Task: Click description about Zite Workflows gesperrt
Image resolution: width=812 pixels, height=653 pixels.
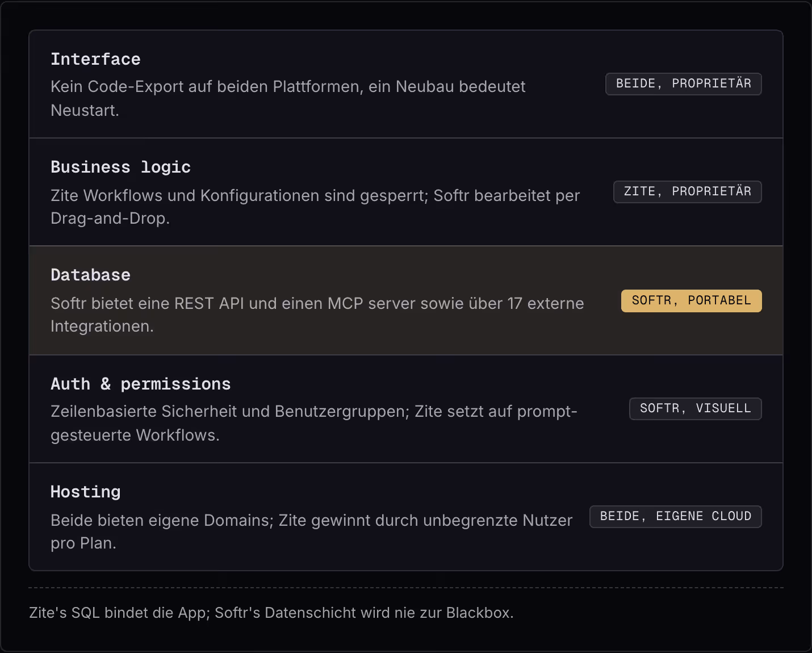Action: pyautogui.click(x=315, y=207)
